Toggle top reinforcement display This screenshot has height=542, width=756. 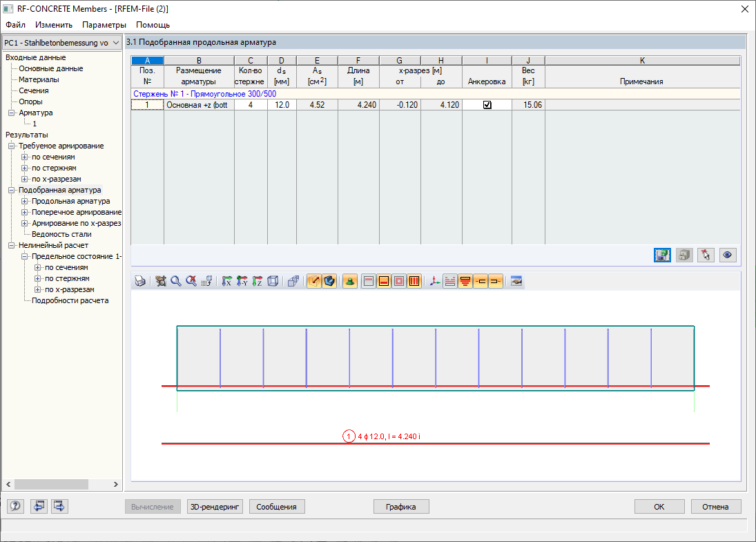coord(369,281)
